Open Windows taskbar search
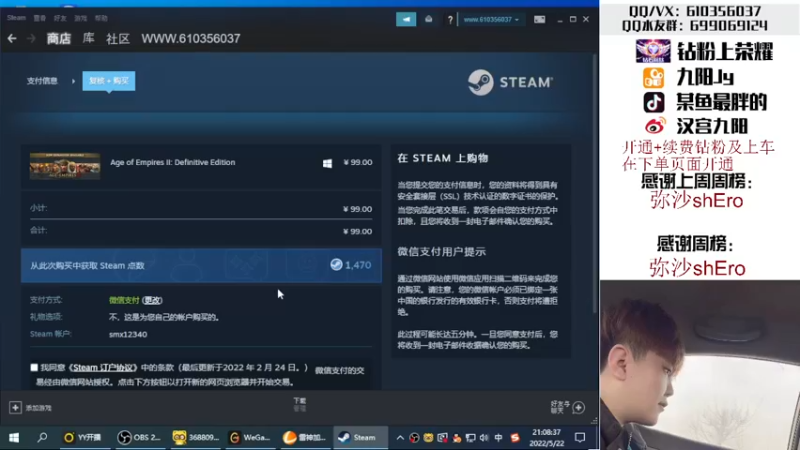Image resolution: width=800 pixels, height=450 pixels. point(42,437)
